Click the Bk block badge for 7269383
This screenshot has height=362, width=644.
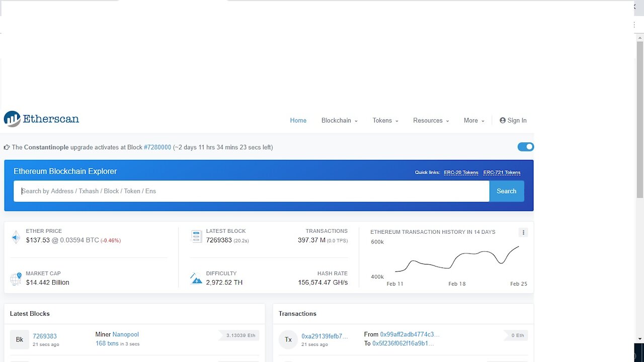pos(20,339)
